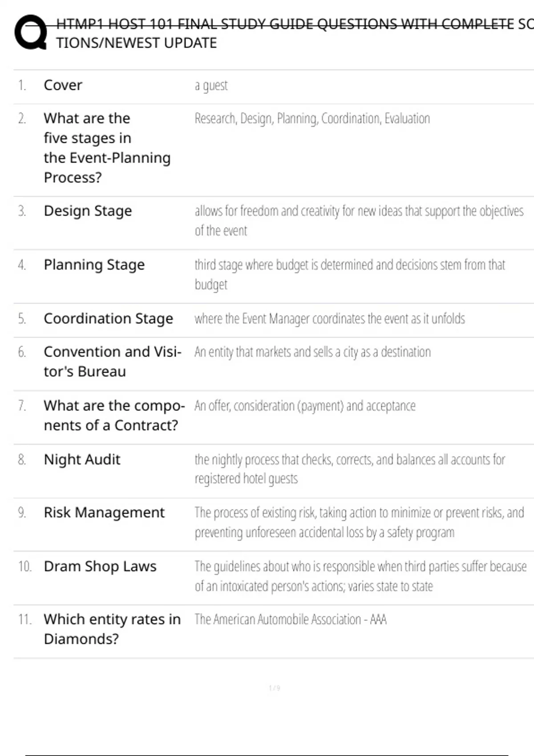Click the 'Convention and Visitor's Bureau' term
The image size is (534, 756).
(x=112, y=362)
